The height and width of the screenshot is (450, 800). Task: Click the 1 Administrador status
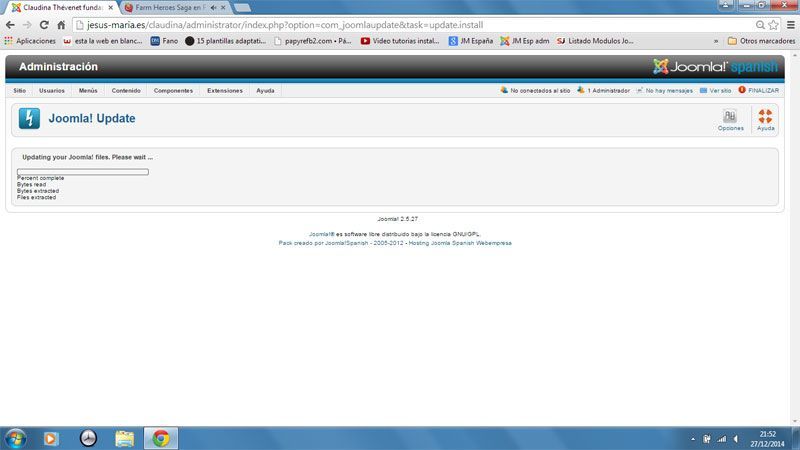pos(604,90)
